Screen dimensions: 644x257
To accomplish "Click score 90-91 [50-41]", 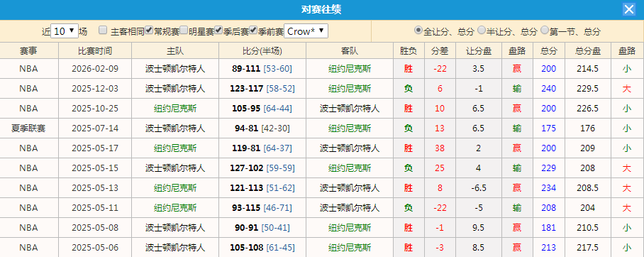I will point(262,227).
